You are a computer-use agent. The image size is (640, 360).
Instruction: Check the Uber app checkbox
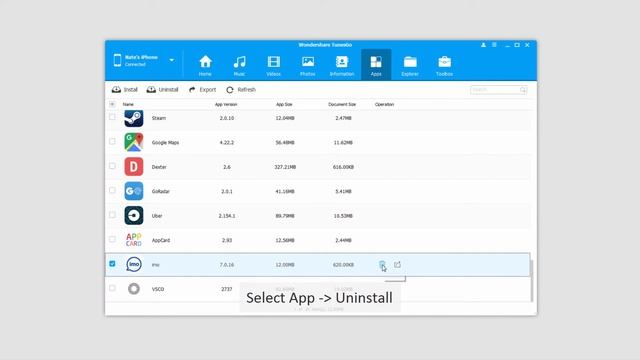112,215
